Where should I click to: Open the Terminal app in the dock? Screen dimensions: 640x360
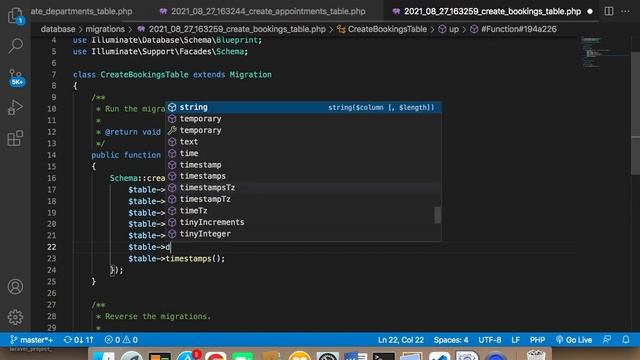point(383,356)
